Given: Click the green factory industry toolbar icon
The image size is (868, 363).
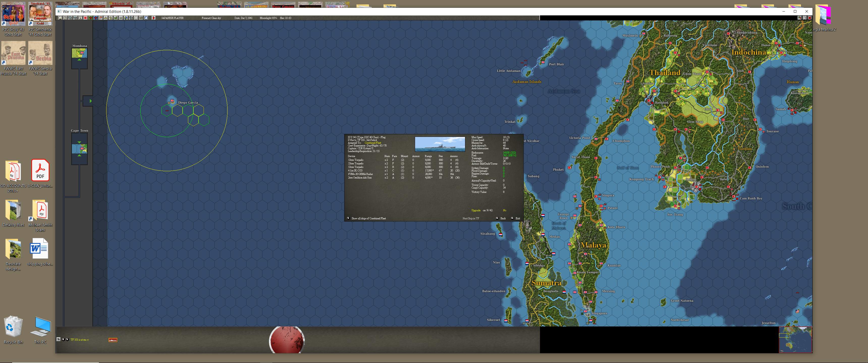Looking at the screenshot, I should point(116,18).
